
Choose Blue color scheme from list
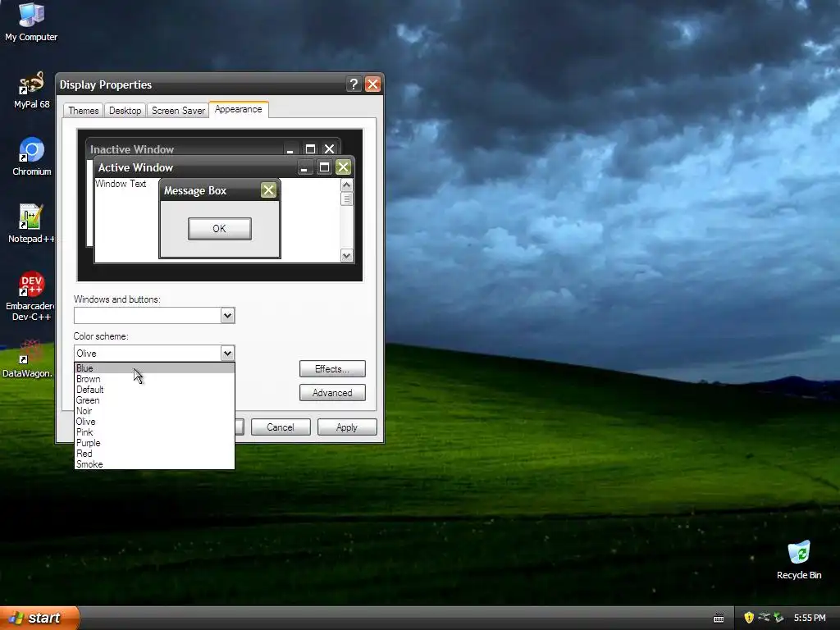pyautogui.click(x=154, y=368)
